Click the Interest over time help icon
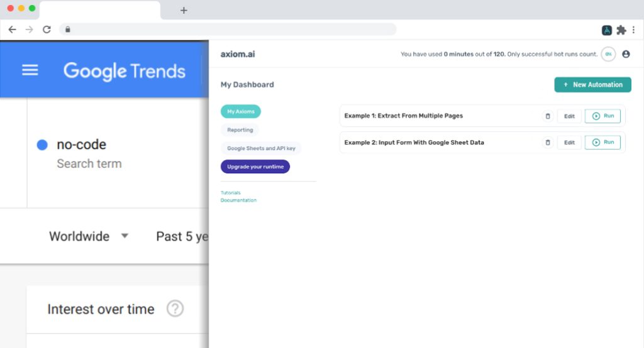The height and width of the screenshot is (348, 644). [175, 308]
